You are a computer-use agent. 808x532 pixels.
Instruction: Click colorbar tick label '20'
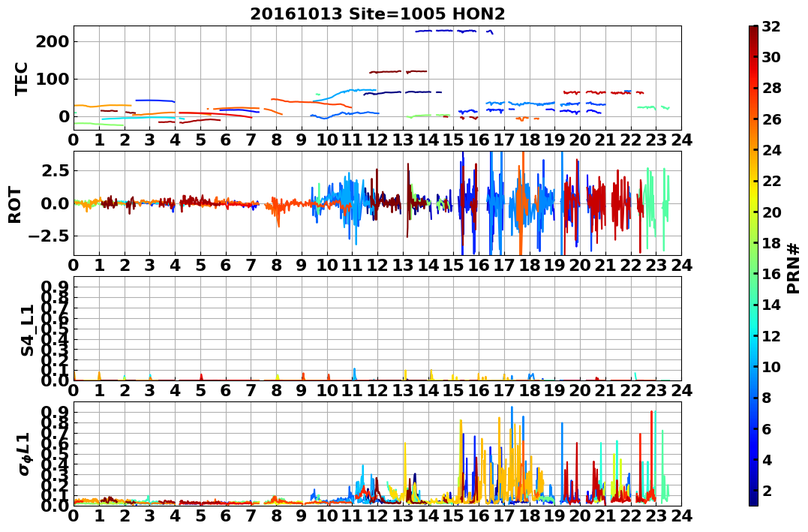772,212
